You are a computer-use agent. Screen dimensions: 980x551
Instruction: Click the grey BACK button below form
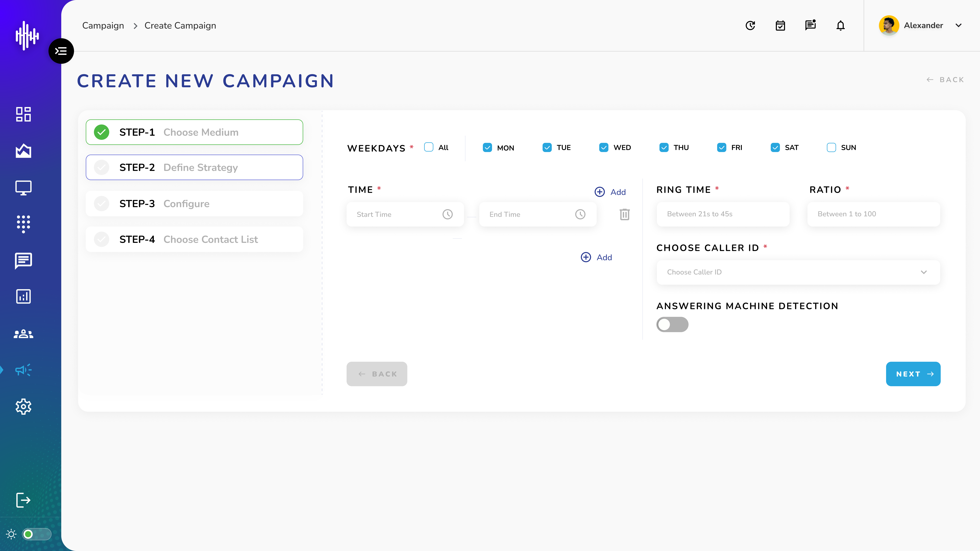click(377, 374)
